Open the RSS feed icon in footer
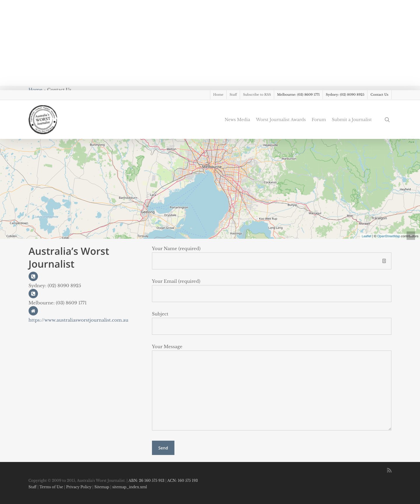This screenshot has width=420, height=504. pyautogui.click(x=389, y=470)
